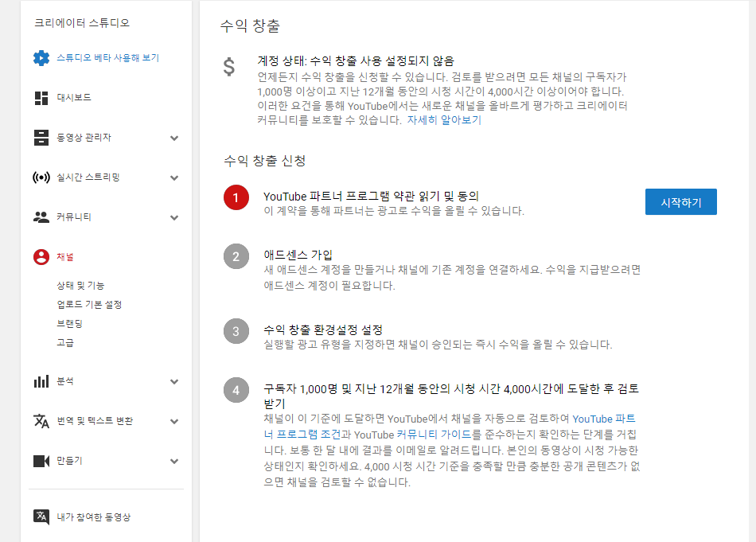Click step 3 heading 수익 창출 환경설정 설정
The height and width of the screenshot is (542, 756).
click(x=323, y=329)
